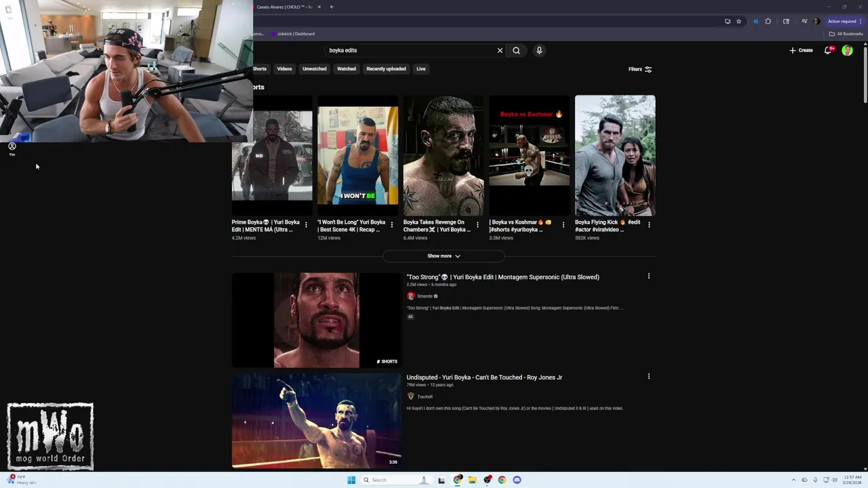Open the Chrome extensions puzzle icon
Screen dimensions: 868x488
tap(768, 21)
